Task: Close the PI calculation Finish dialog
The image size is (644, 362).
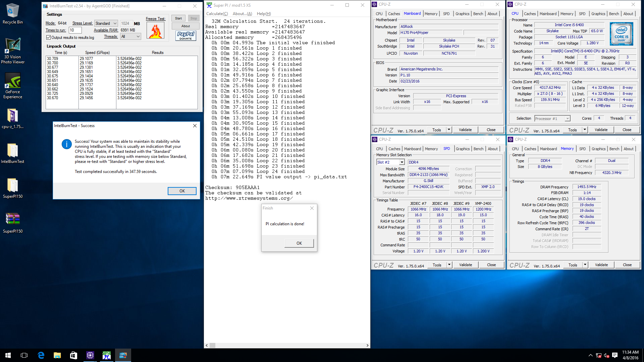Action: [312, 208]
